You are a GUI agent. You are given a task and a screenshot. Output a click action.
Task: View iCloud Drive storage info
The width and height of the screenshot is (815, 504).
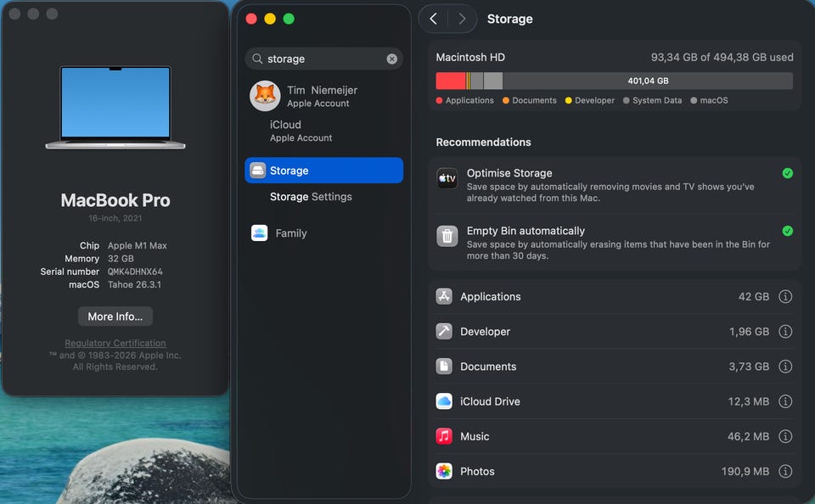(785, 401)
